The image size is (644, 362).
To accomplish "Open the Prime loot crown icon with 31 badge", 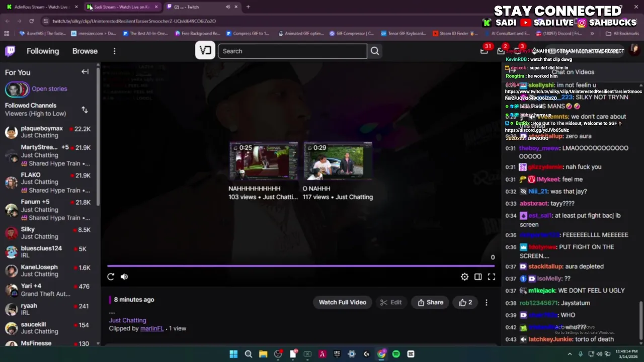I will tap(484, 51).
